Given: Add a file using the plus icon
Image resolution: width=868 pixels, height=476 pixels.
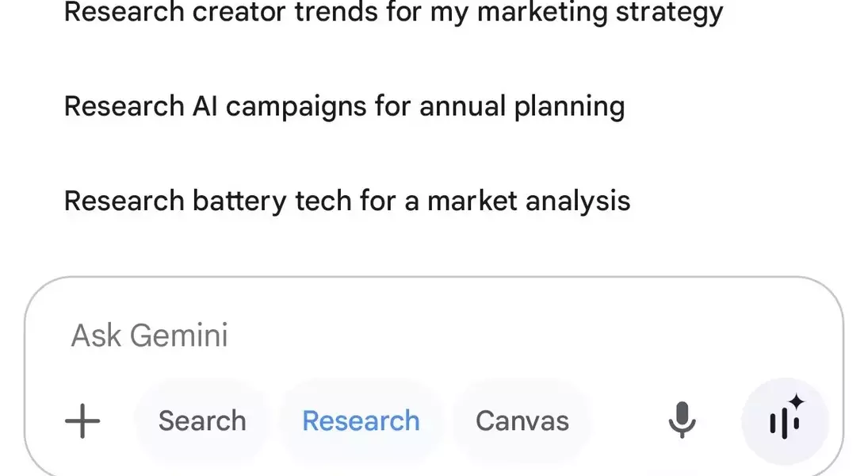Looking at the screenshot, I should coord(82,420).
